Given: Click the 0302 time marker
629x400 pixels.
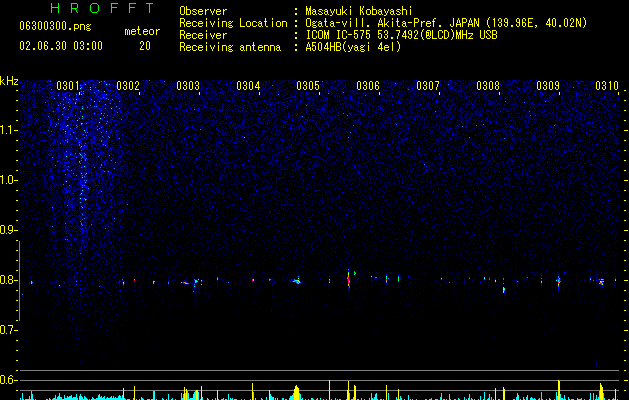Looking at the screenshot, I should pos(128,86).
